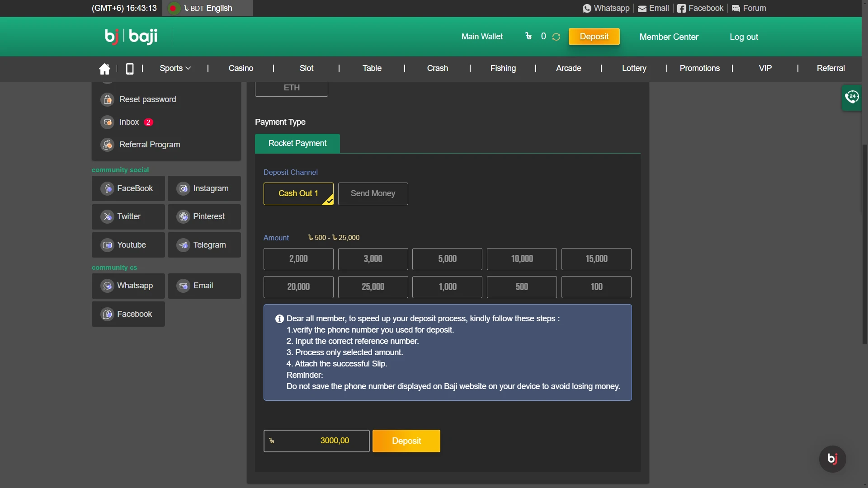Expand the Sports menu dropdown

175,68
